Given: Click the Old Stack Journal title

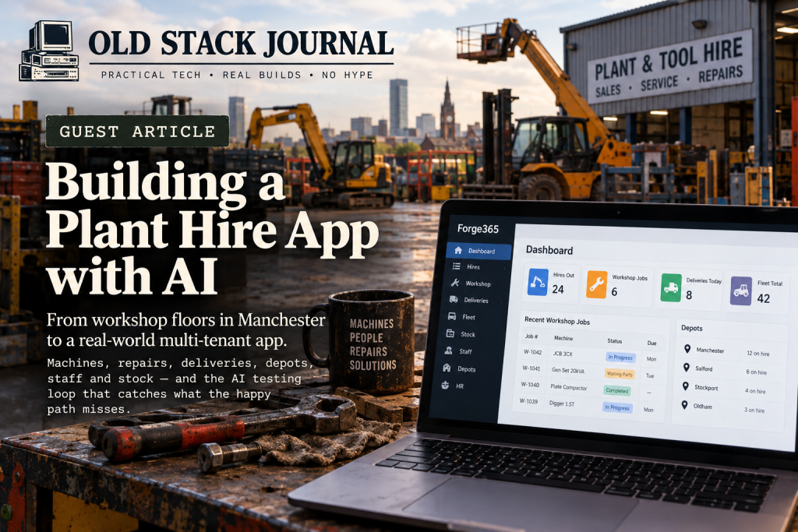Looking at the screenshot, I should click(242, 44).
